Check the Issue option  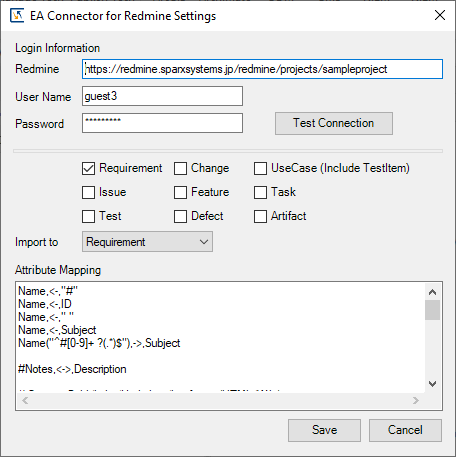88,192
